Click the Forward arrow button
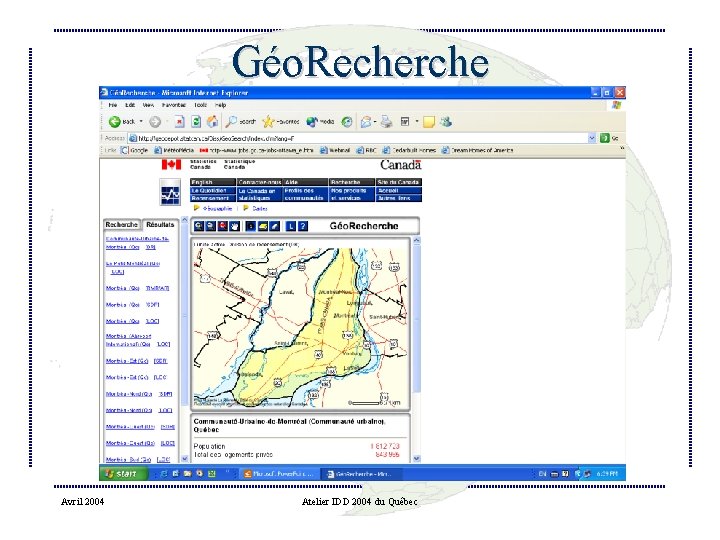 (x=155, y=122)
